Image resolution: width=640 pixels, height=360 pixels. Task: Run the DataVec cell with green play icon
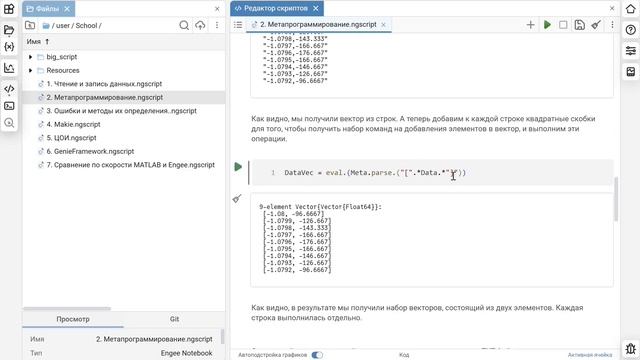point(238,167)
